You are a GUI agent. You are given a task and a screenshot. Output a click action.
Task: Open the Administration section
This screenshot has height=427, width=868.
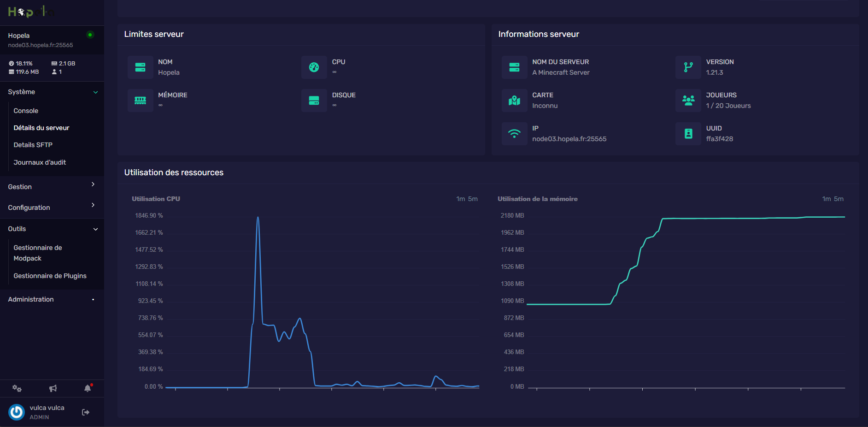click(x=52, y=299)
